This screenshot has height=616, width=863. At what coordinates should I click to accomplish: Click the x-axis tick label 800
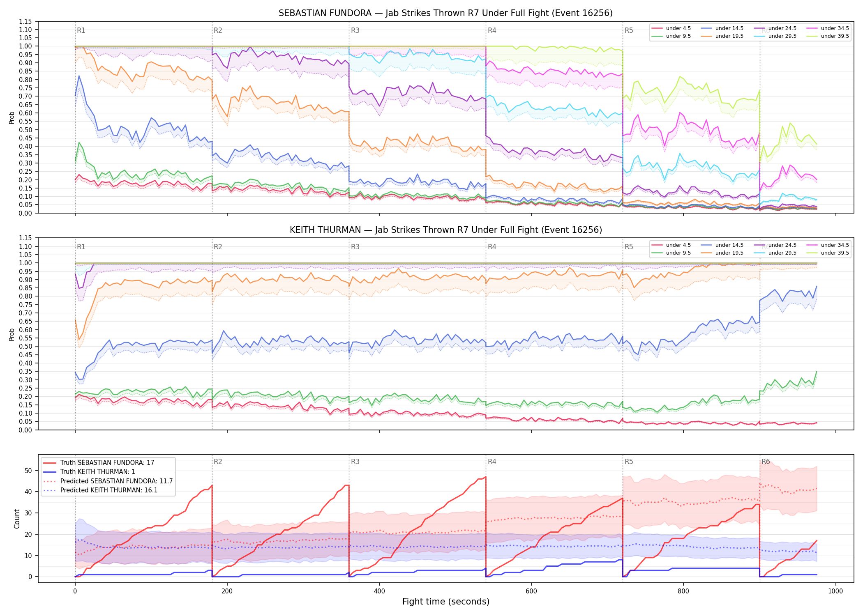(683, 591)
